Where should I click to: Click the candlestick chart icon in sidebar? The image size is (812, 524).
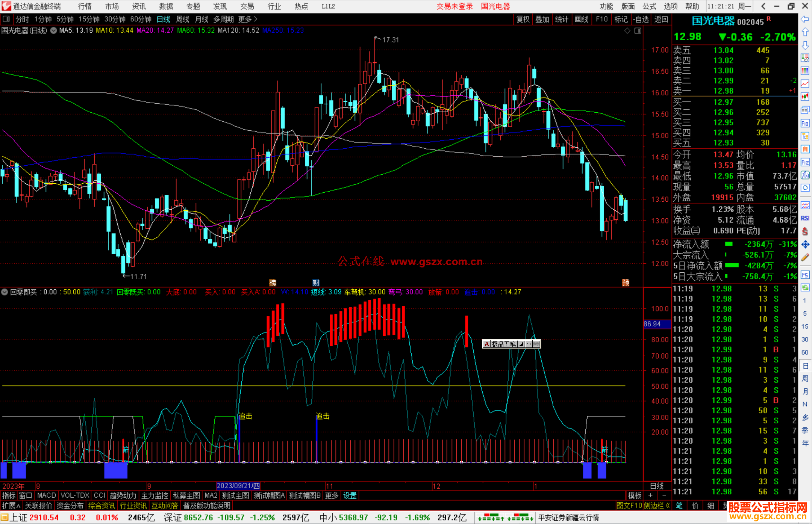click(x=805, y=97)
